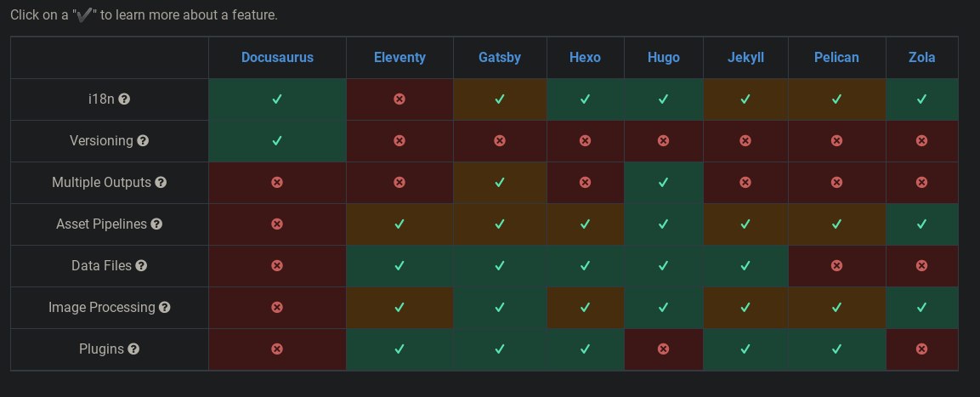Click the Hexo Asset Pipelines checkmark
The width and height of the screenshot is (980, 397).
(585, 224)
